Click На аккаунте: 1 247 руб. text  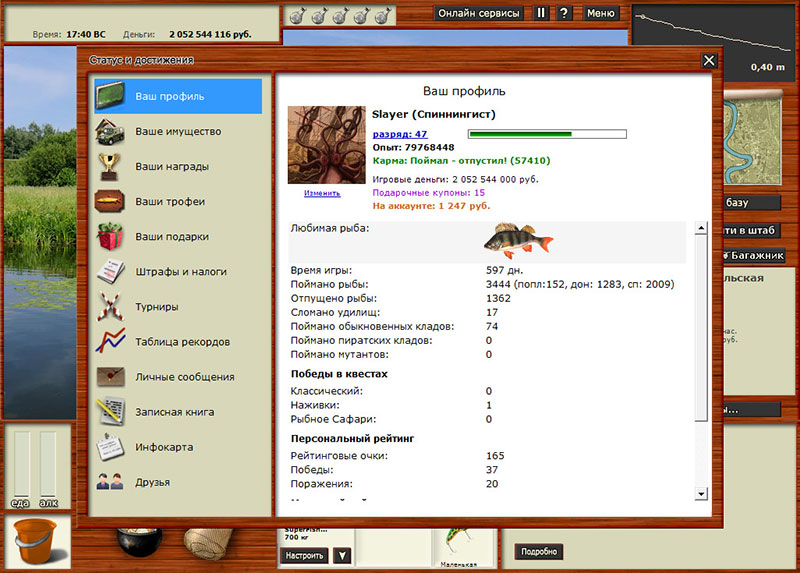tap(431, 206)
